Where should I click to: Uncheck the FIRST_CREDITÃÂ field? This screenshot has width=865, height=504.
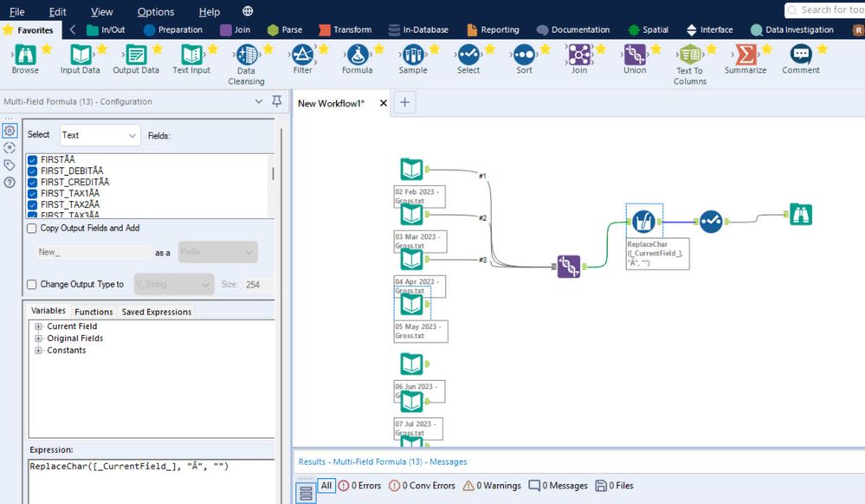(x=32, y=182)
